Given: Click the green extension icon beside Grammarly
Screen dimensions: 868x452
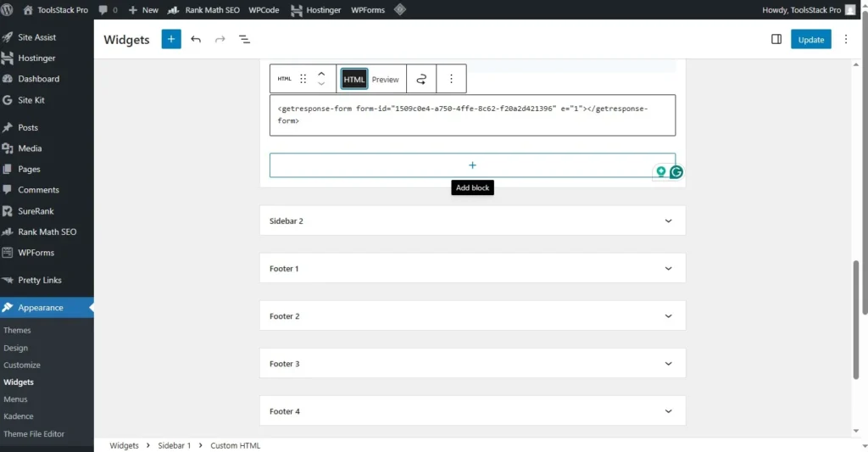Looking at the screenshot, I should 660,171.
